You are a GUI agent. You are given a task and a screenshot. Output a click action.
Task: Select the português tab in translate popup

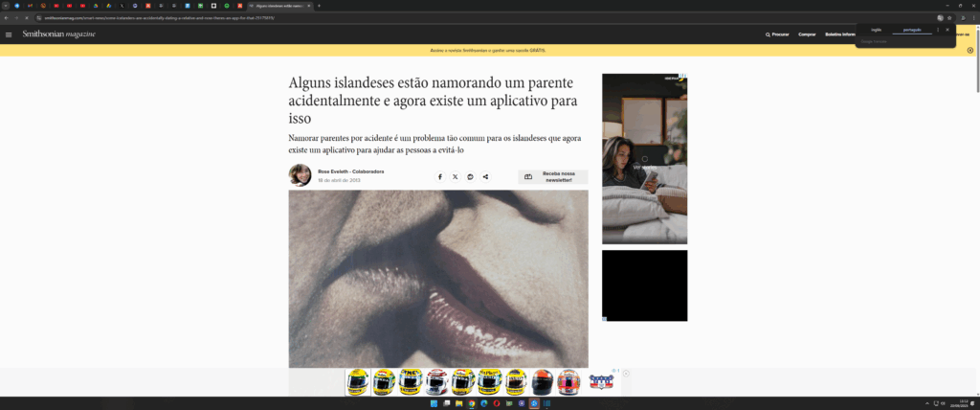coord(911,30)
